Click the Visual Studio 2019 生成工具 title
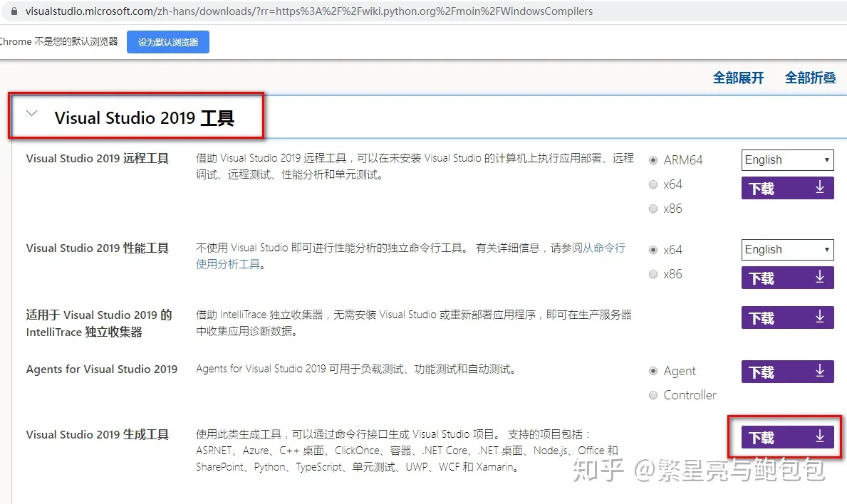 (x=97, y=434)
